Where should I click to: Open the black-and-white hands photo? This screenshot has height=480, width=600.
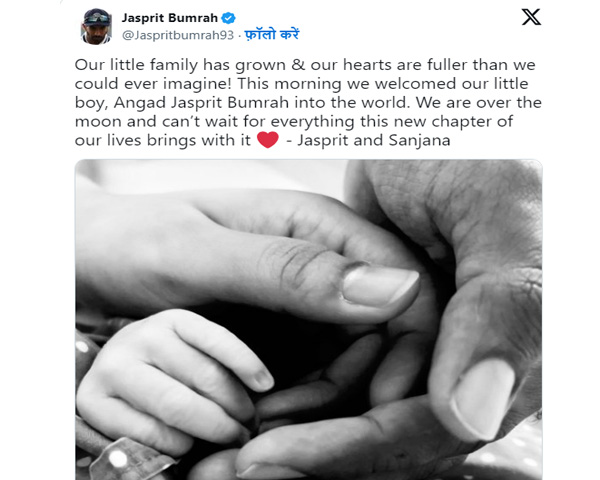coord(308,320)
